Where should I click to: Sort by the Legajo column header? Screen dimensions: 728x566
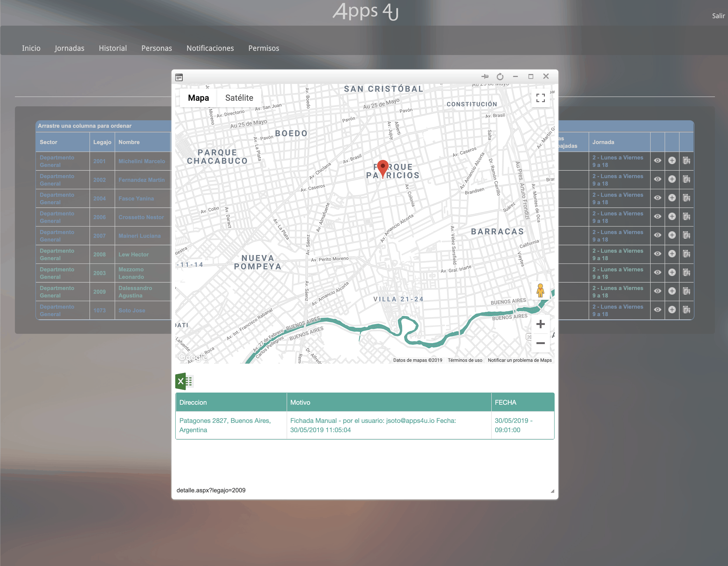pos(102,142)
